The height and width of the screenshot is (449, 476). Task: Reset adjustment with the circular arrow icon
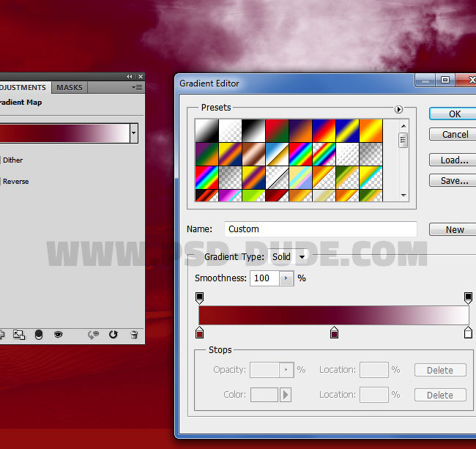coord(114,335)
